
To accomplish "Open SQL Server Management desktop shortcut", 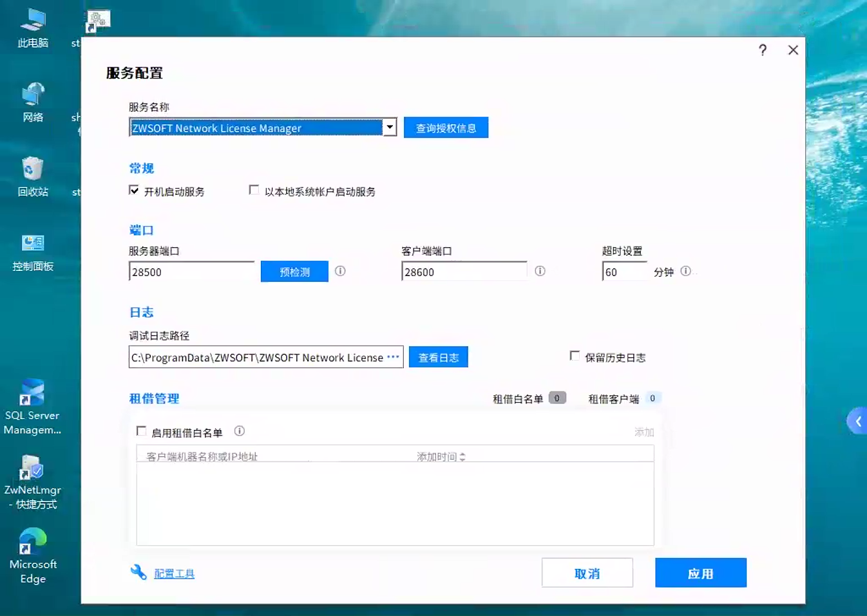I will pos(32,407).
